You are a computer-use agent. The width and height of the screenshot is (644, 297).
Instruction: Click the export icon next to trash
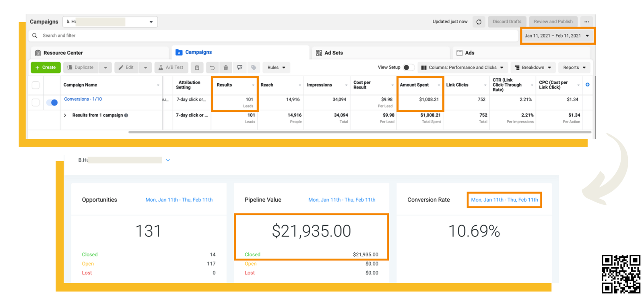(240, 68)
